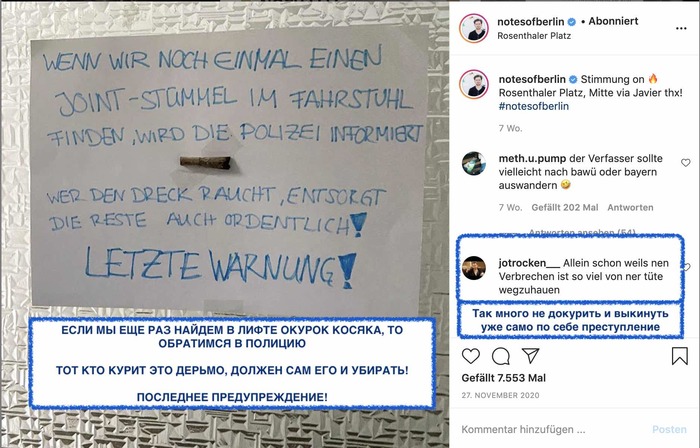Viewport: 700px width, 448px height.
Task: Like the jotrocken__ comment heart
Action: pos(687,267)
